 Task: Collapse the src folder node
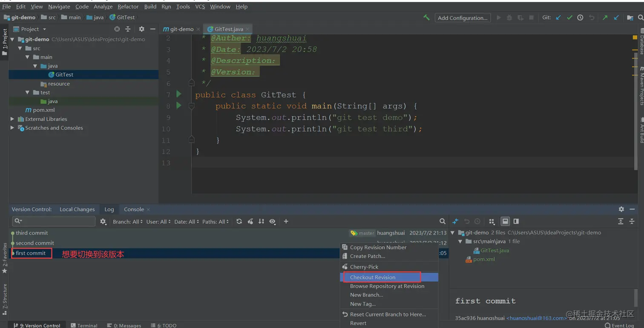click(x=20, y=48)
